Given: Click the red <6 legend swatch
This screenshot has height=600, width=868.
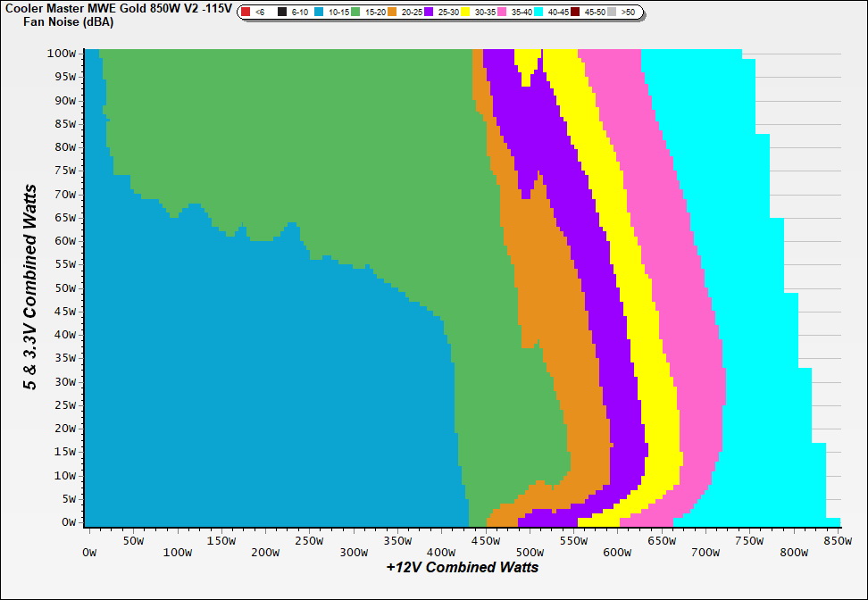Looking at the screenshot, I should tap(246, 12).
